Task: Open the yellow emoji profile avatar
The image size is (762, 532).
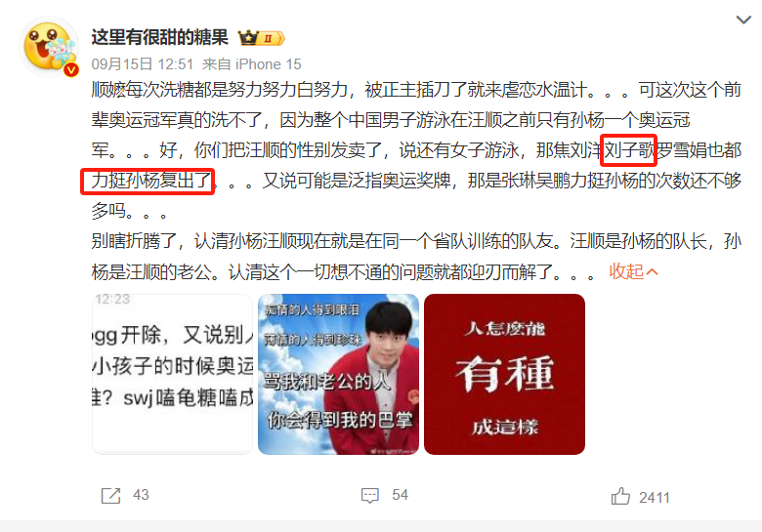Action: (x=49, y=47)
